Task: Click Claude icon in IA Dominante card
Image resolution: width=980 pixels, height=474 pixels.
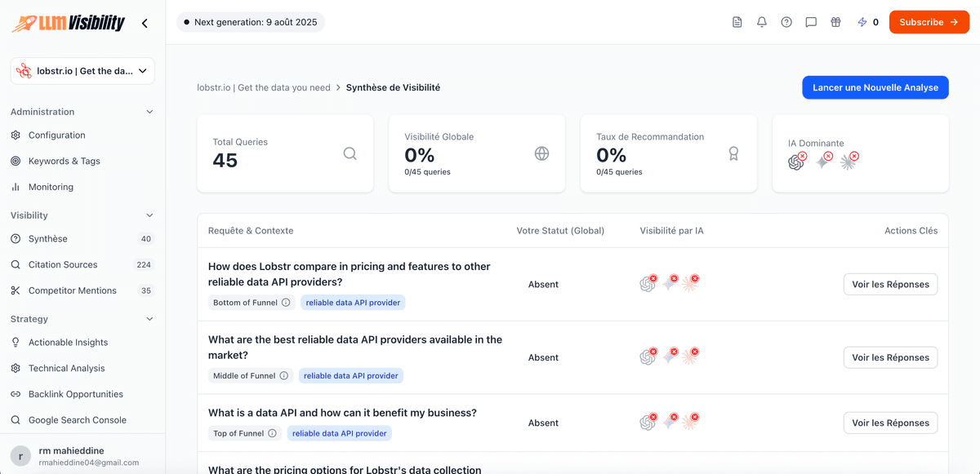Action: [849, 162]
